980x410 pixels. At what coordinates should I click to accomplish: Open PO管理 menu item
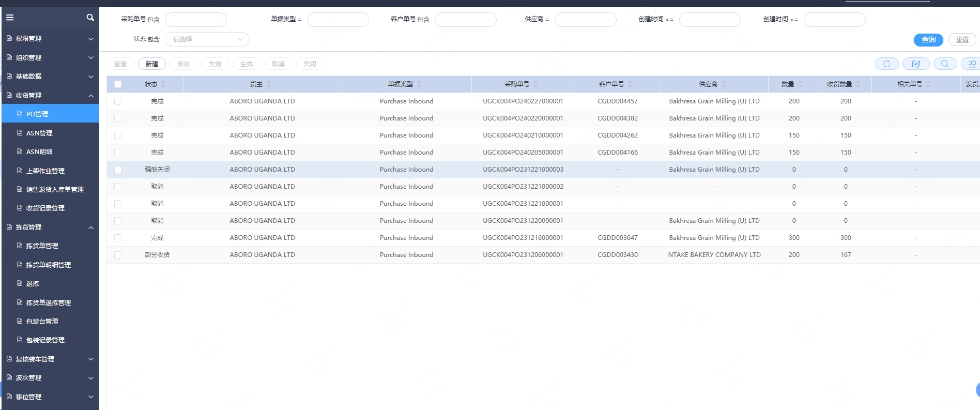pyautogui.click(x=50, y=114)
